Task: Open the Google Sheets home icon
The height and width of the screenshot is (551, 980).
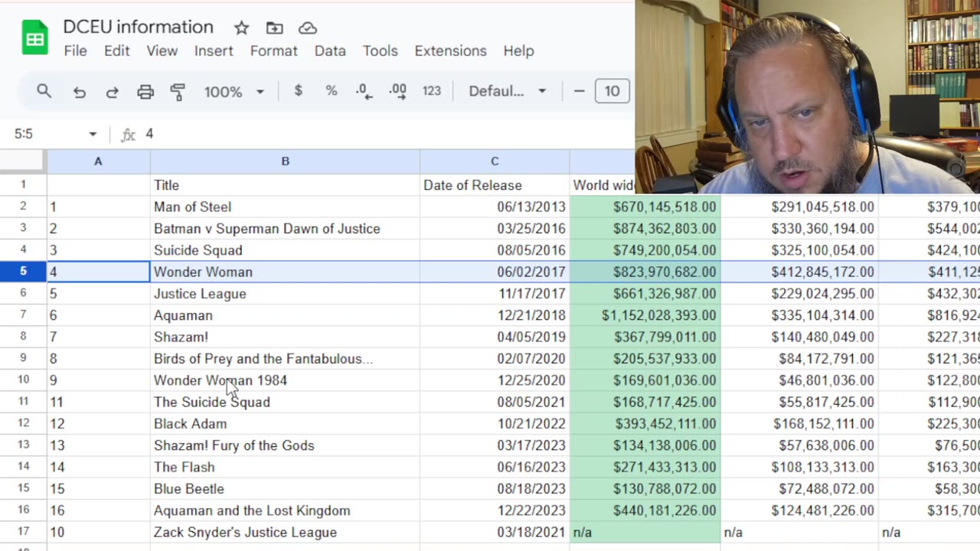Action: coord(34,38)
